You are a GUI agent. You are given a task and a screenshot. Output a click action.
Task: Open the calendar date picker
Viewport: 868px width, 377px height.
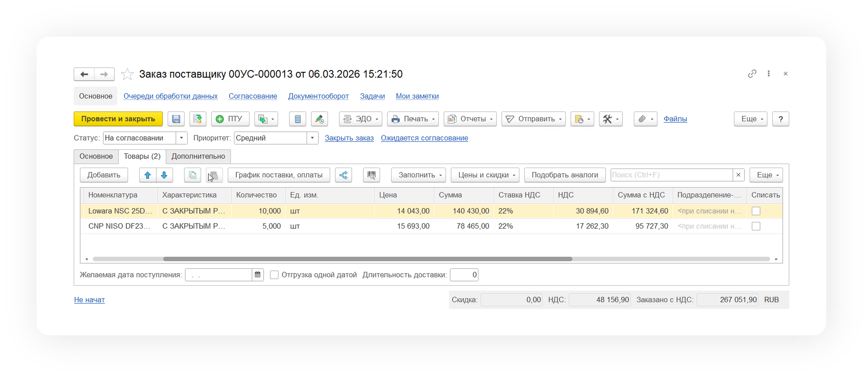(258, 275)
